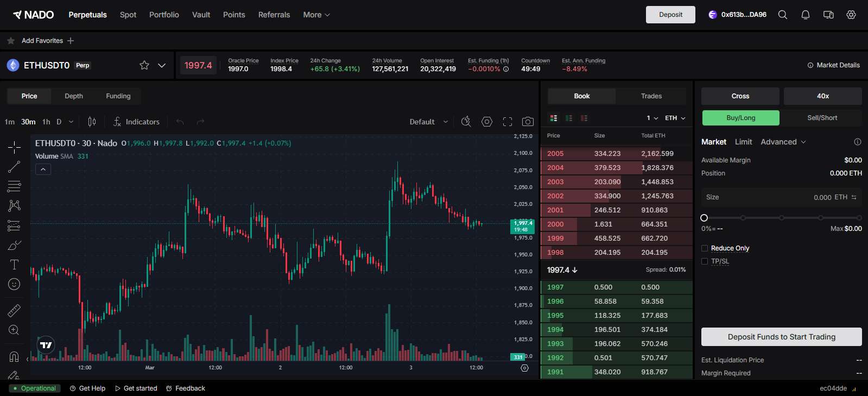Open the emoji icons tool
Viewport: 868px width, 396px height.
(14, 284)
